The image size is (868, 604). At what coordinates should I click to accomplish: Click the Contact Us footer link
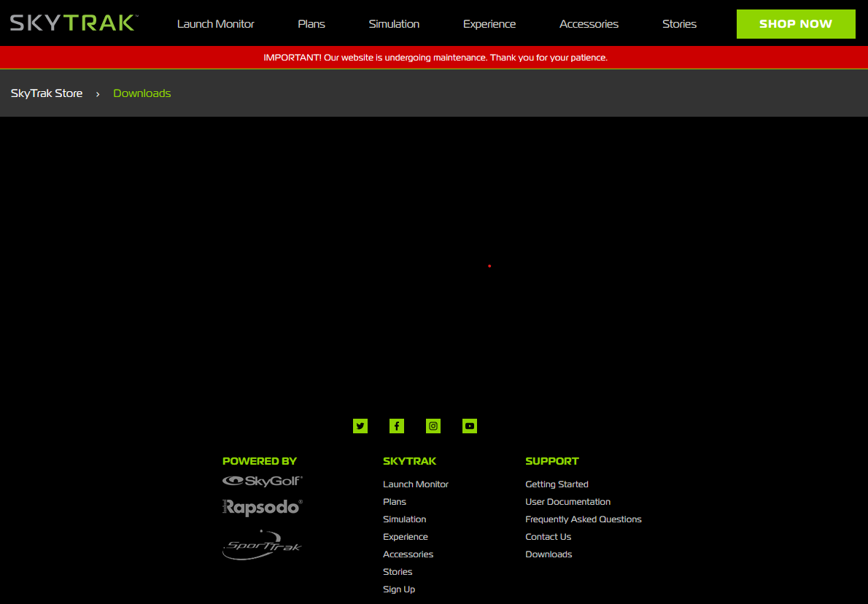548,537
